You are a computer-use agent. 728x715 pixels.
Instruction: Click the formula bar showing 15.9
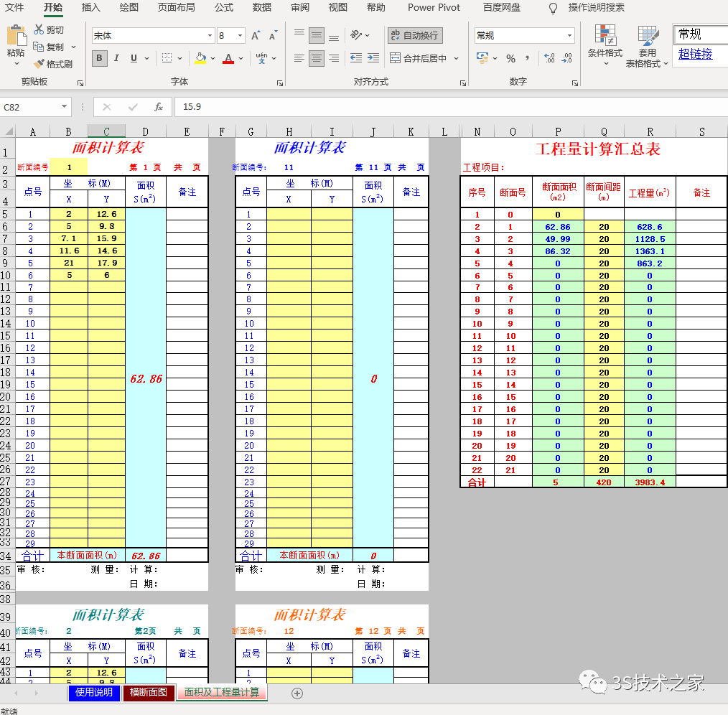pos(450,107)
